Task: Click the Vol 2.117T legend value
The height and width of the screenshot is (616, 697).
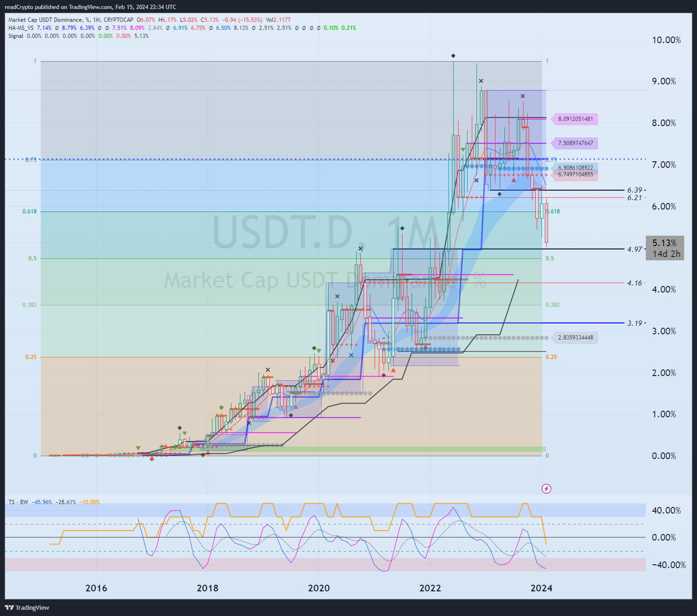Action: pos(278,20)
